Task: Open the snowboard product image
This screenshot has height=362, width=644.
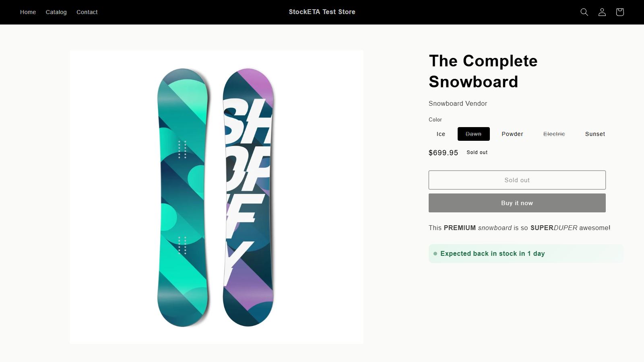Action: pyautogui.click(x=217, y=197)
